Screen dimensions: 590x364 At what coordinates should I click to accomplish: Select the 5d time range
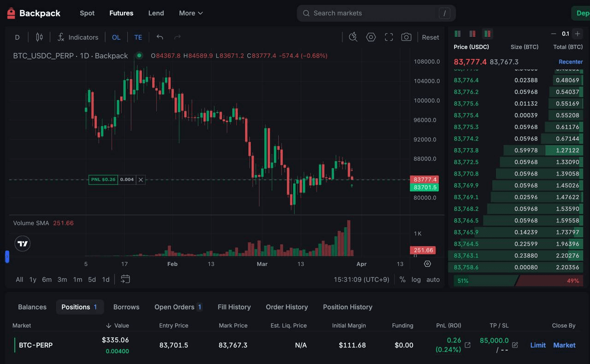tap(92, 279)
